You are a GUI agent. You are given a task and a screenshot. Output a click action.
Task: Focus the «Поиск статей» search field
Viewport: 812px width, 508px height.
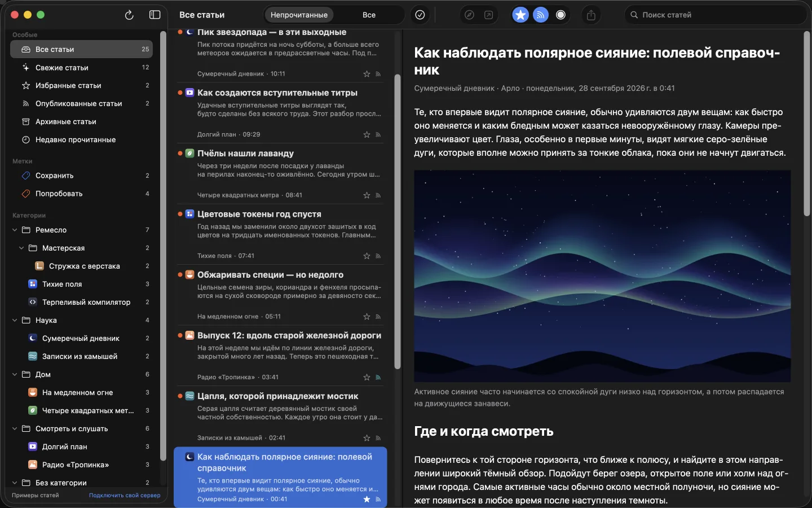[x=716, y=15]
